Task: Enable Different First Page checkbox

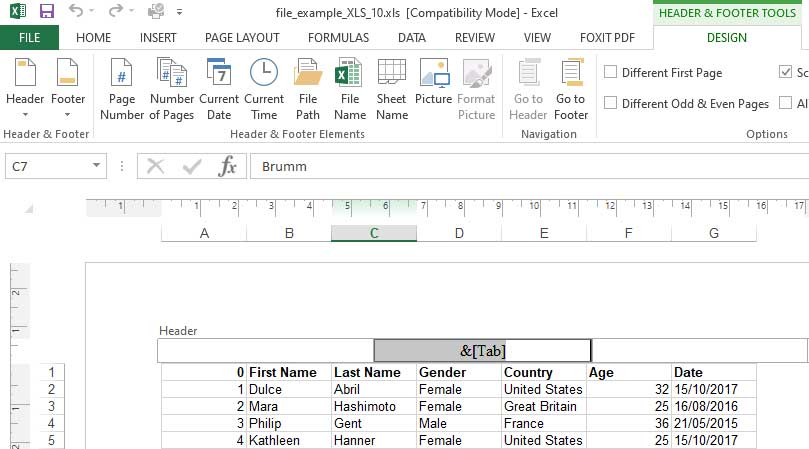Action: [610, 72]
